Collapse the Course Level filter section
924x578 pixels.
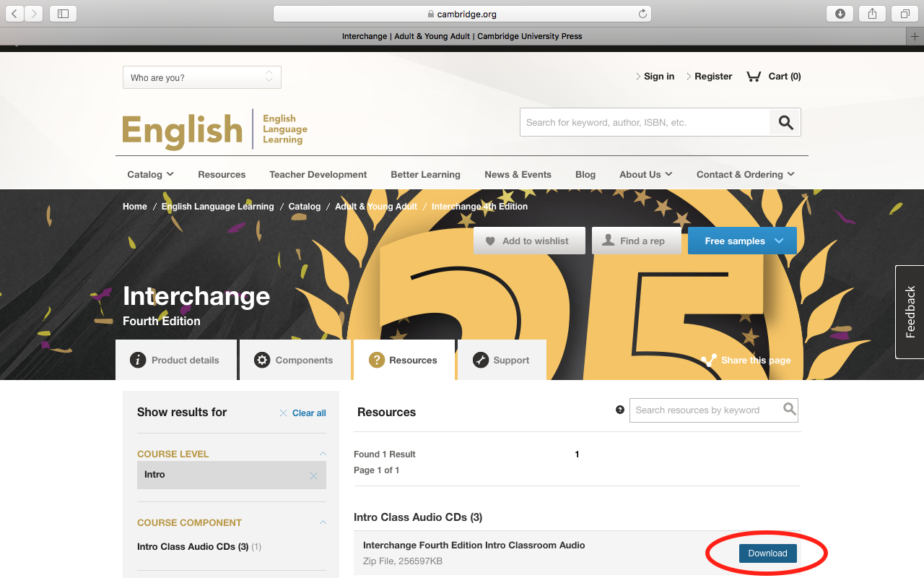tap(323, 454)
